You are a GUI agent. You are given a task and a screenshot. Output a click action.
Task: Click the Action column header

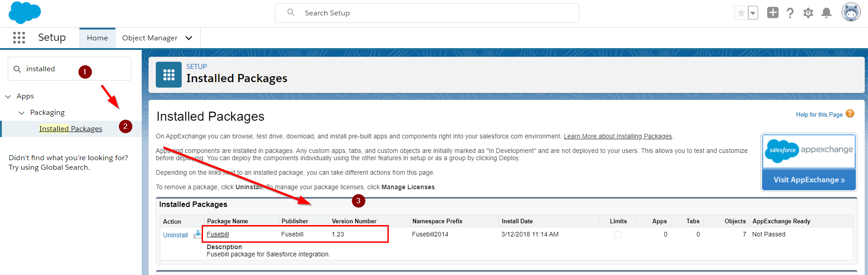click(x=172, y=221)
